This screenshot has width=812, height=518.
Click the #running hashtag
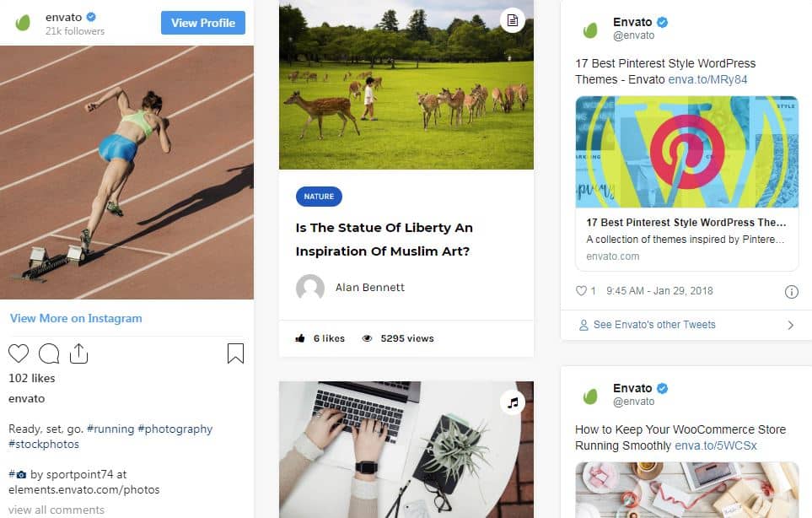(110, 429)
